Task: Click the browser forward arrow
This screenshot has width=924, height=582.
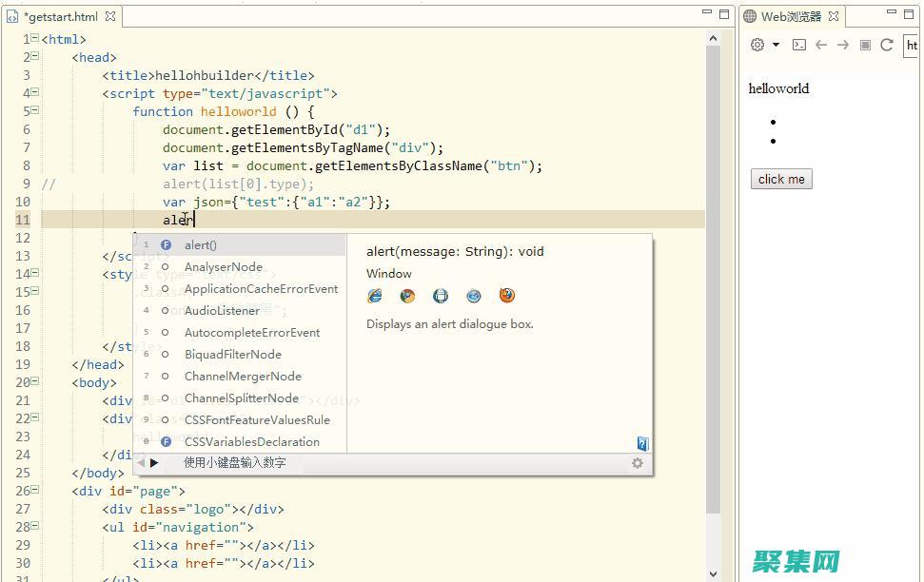Action: click(x=842, y=45)
